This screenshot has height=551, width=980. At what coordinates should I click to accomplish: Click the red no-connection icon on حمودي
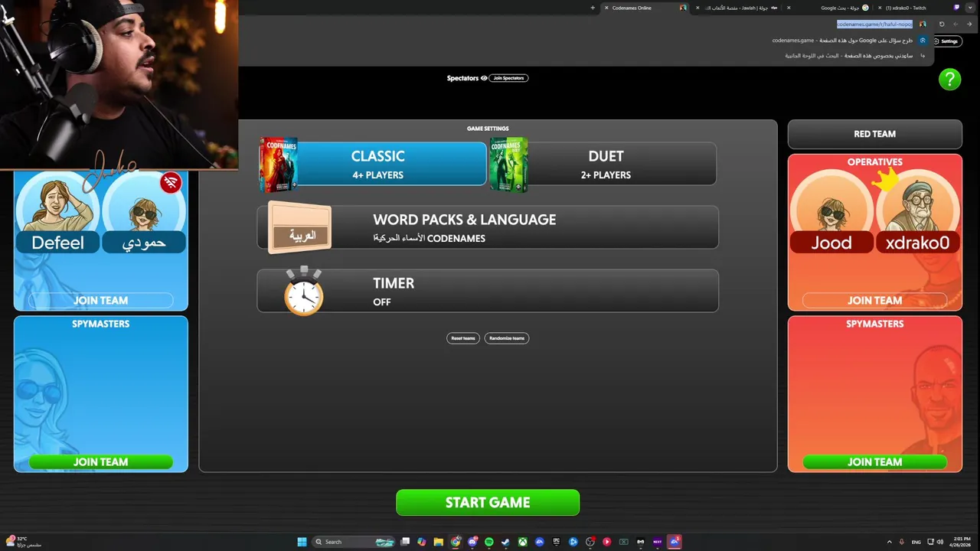[171, 182]
